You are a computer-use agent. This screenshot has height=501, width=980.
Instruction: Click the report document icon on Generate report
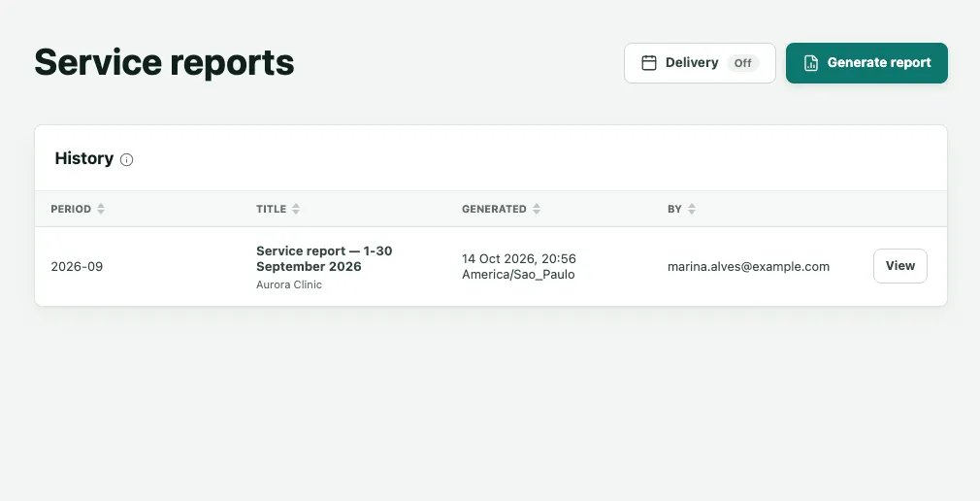[810, 62]
